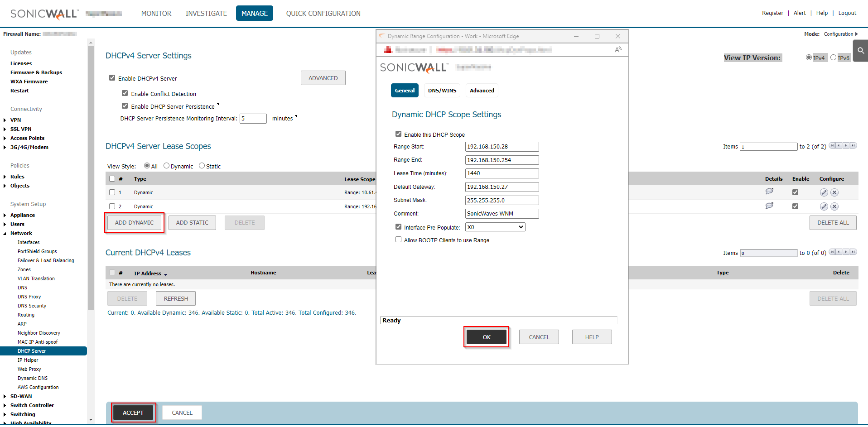Click the Read Aloud icon in popup
The width and height of the screenshot is (868, 427).
(618, 50)
